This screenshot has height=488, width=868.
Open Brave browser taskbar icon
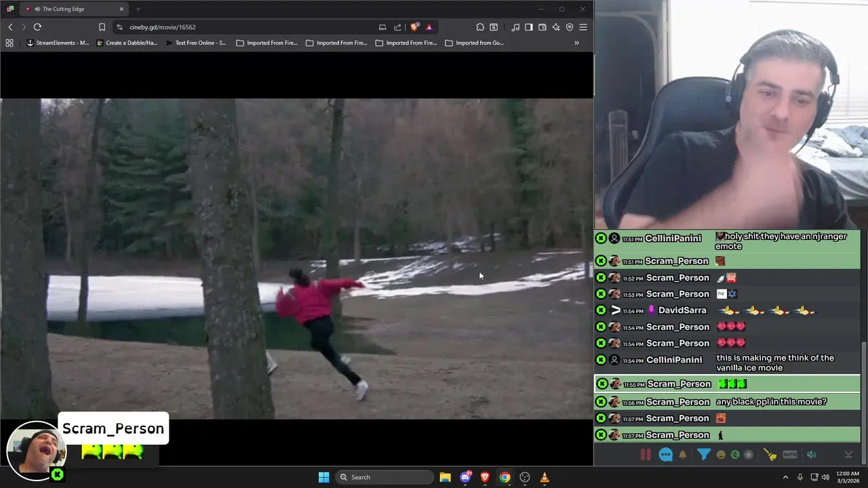click(x=485, y=477)
